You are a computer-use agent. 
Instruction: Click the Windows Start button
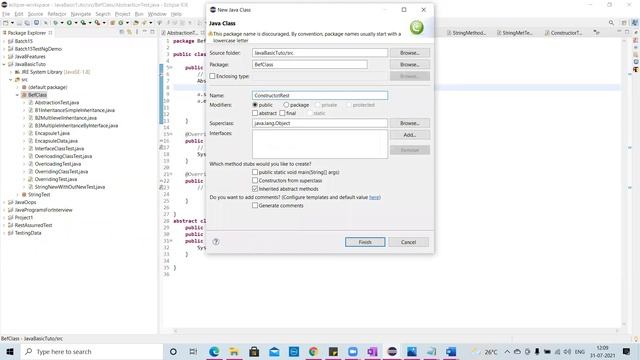(x=10, y=351)
